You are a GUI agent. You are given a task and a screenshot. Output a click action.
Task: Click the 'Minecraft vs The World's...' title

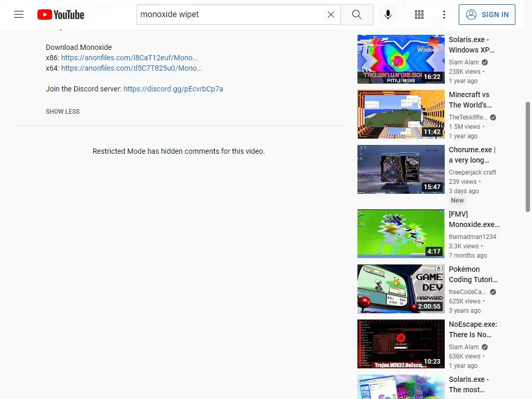point(470,100)
